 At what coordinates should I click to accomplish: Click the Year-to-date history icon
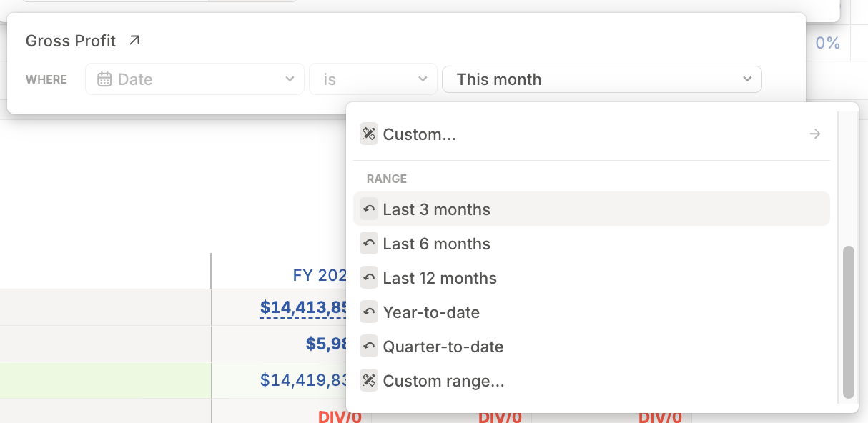click(x=369, y=312)
